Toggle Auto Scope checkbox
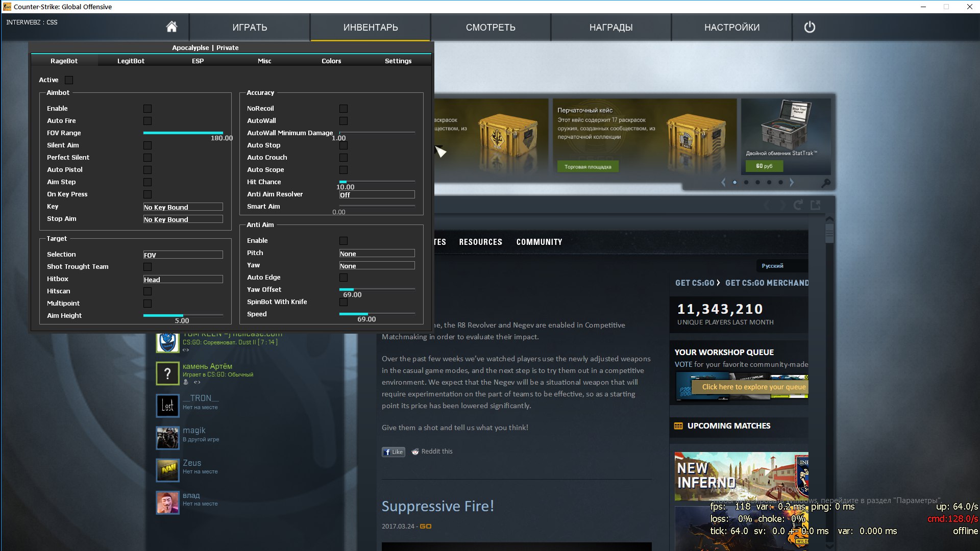 pyautogui.click(x=344, y=170)
